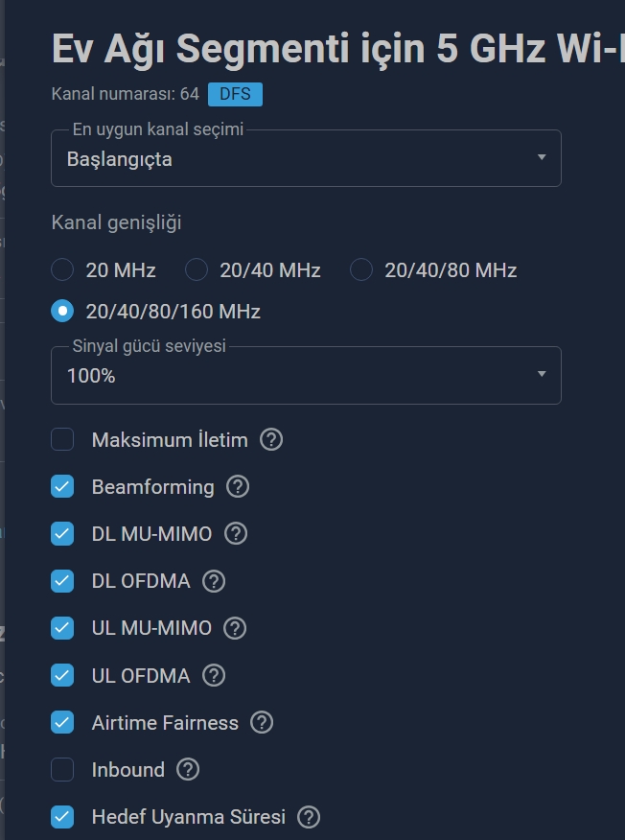Uncheck Hedef Uyanma Süresi checkbox
The width and height of the screenshot is (625, 840).
click(x=62, y=817)
